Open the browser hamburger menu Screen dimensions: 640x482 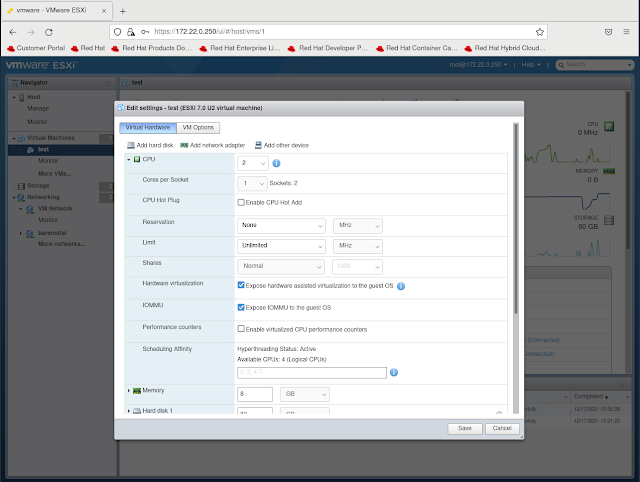point(627,31)
